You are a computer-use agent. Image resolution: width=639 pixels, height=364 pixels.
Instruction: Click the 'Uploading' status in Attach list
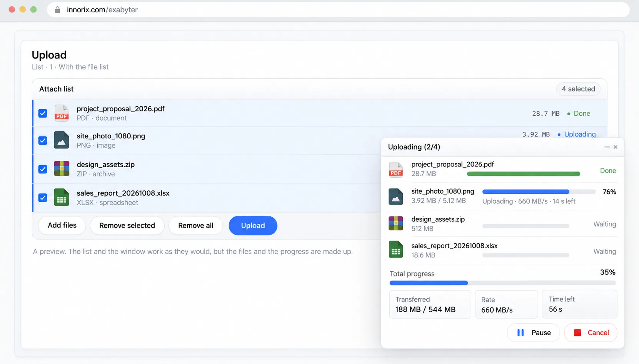(x=580, y=134)
